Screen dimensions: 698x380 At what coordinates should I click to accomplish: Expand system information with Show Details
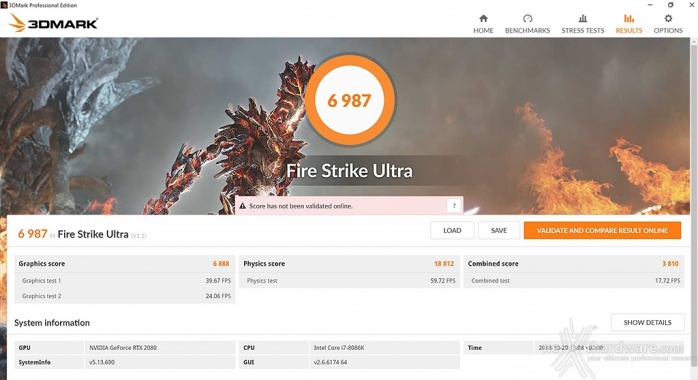tap(647, 323)
